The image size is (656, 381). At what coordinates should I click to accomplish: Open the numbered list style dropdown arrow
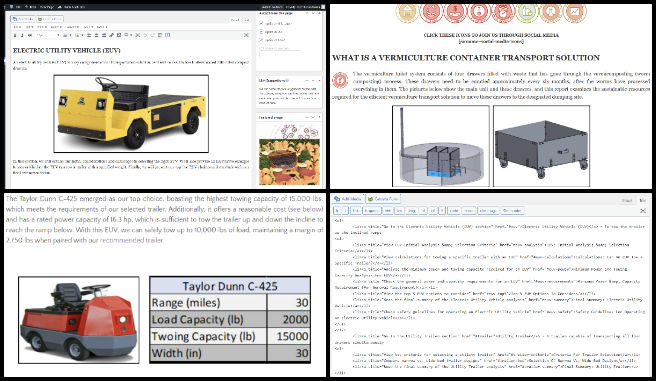[82, 35]
